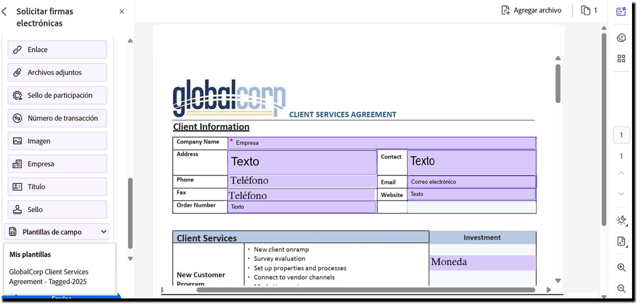Open the page rotate/document options icon

(621, 241)
